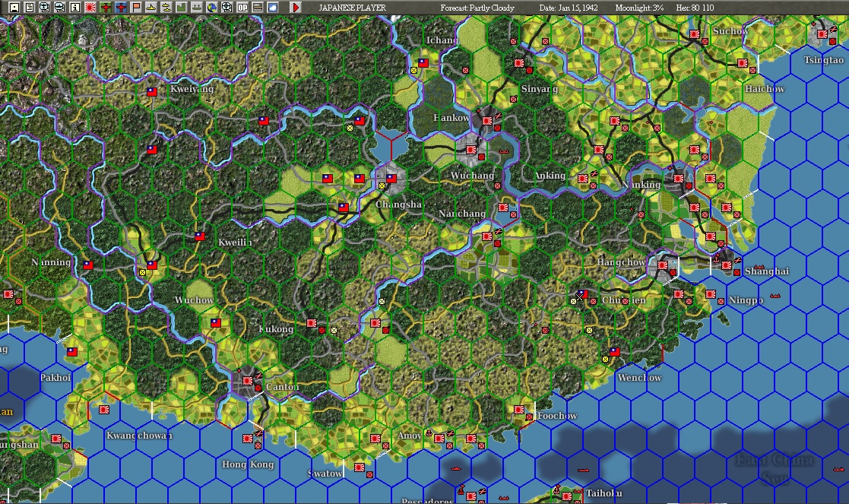Screen dimensions: 849x504
Task: Open the globe toolbar icon
Action: click(211, 8)
